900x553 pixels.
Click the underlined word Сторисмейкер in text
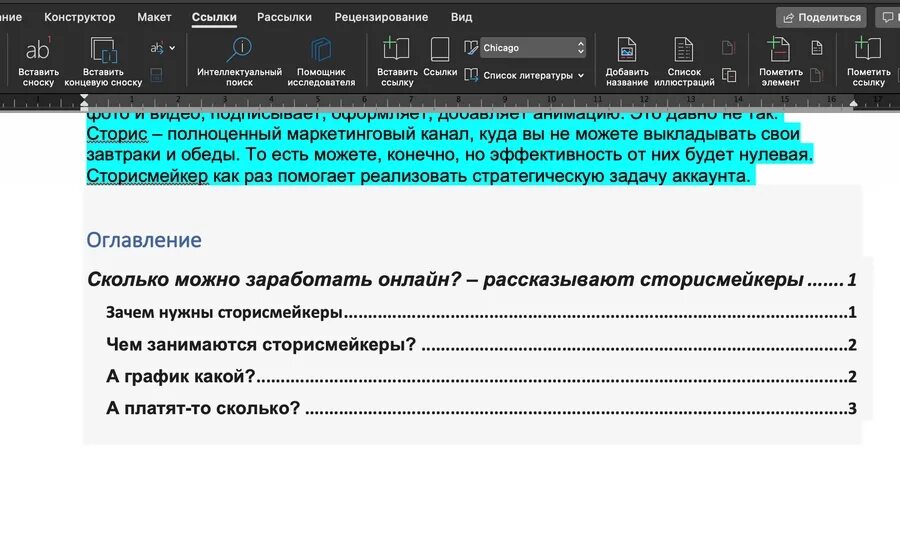(x=147, y=176)
